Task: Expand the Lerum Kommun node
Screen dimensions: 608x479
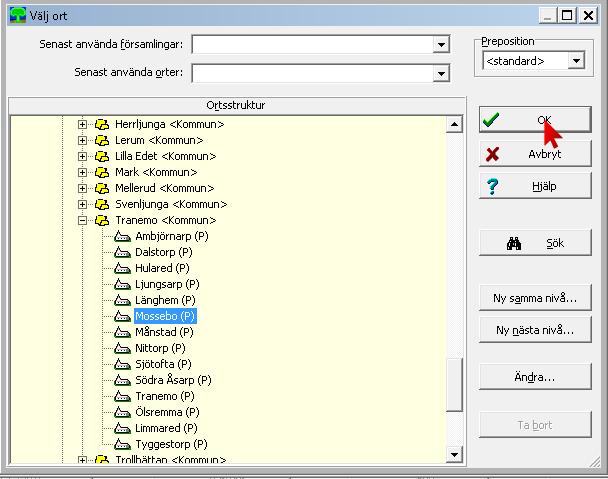Action: pos(82,140)
